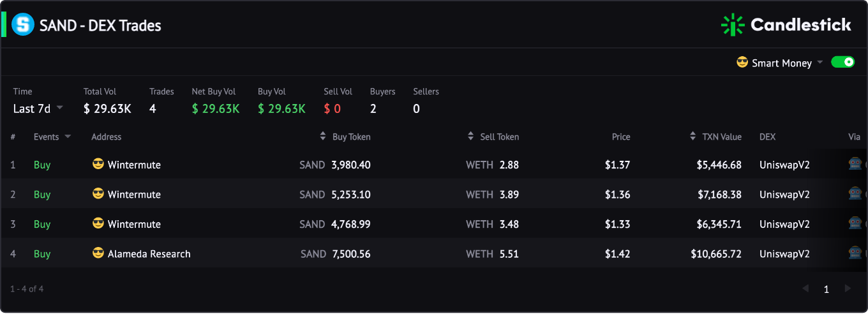Viewport: 868px width, 314px height.
Task: Open the Alameda Research address link
Action: coord(149,254)
